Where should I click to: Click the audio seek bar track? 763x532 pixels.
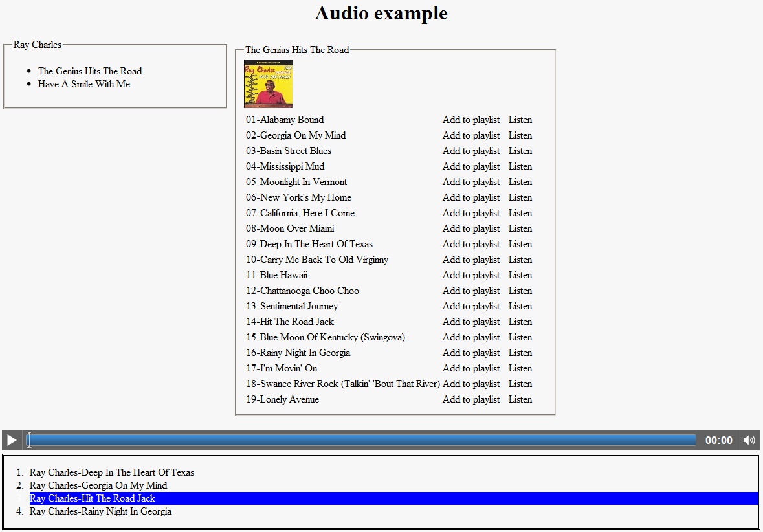coord(361,440)
